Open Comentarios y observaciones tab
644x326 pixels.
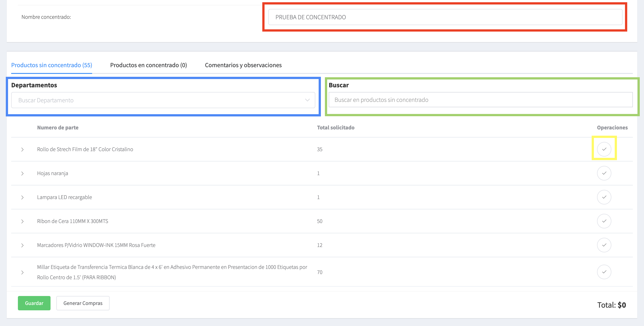[243, 65]
